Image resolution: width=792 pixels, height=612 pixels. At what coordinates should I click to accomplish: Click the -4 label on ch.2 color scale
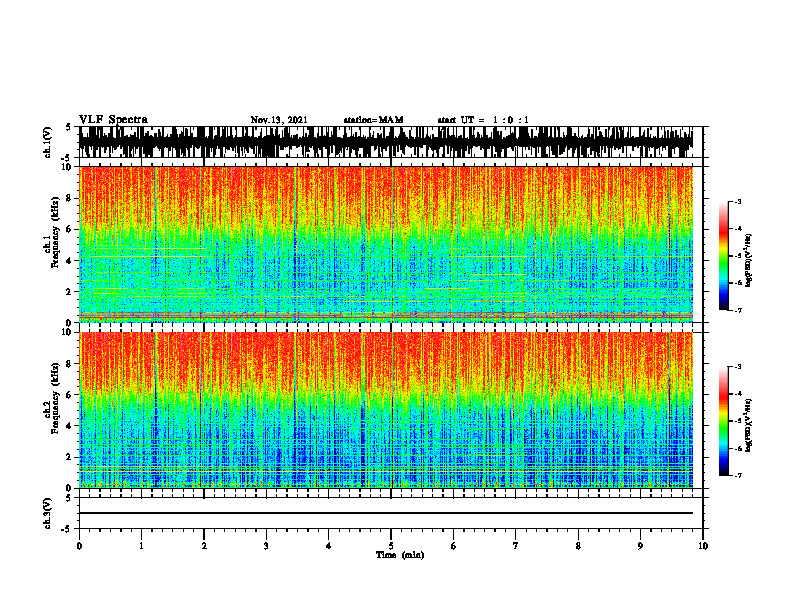pyautogui.click(x=737, y=394)
